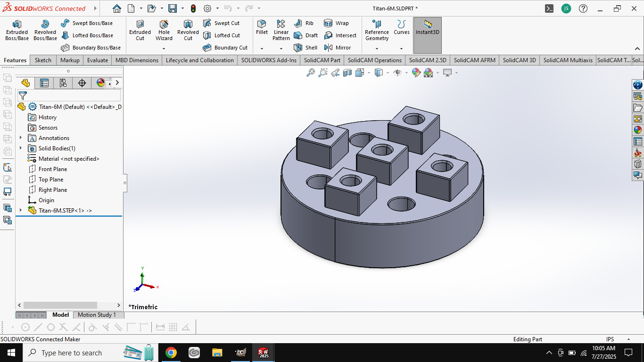The height and width of the screenshot is (362, 644).
Task: Open Appearances task pane color ball
Action: [637, 130]
